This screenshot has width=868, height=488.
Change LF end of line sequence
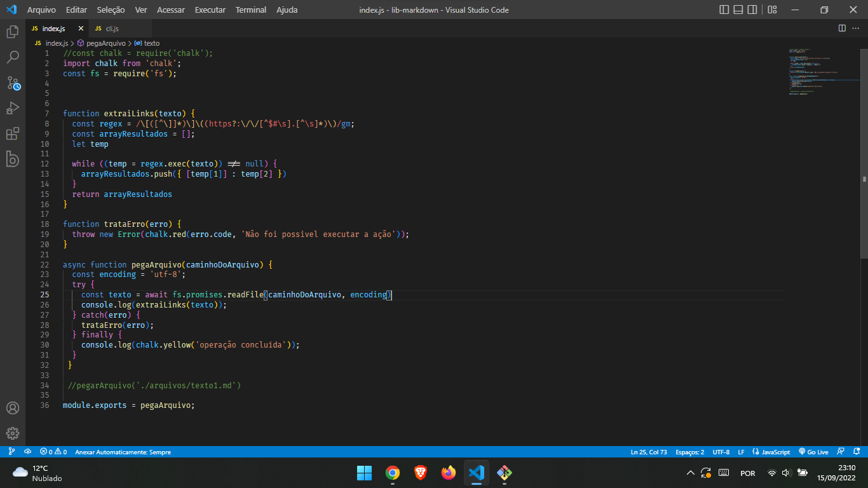(741, 452)
